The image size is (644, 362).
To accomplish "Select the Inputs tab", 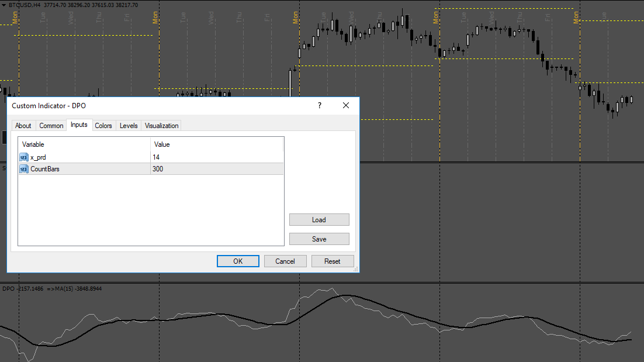I will click(79, 125).
